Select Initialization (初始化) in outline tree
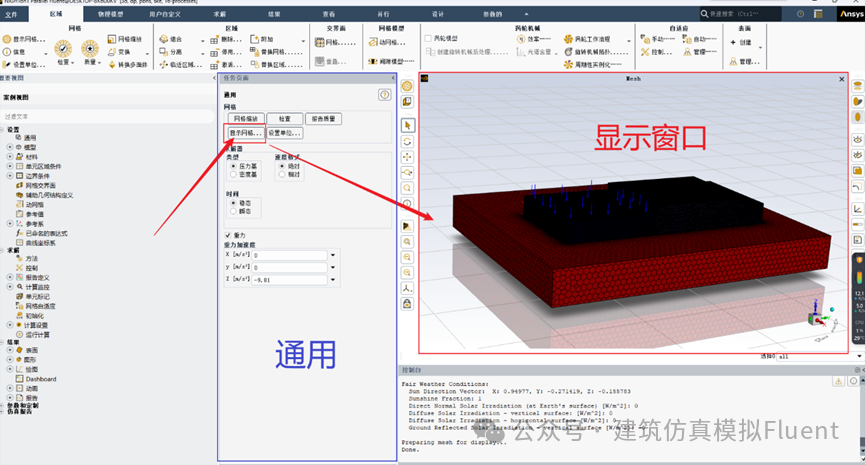This screenshot has height=465, width=865. pos(34,316)
